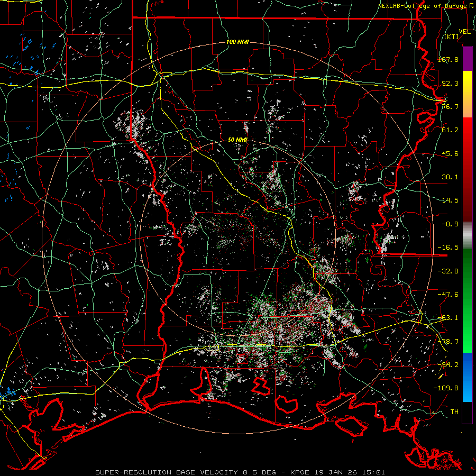Click the red segment of the color bar
This screenshot has height=476, width=476.
(x=467, y=169)
